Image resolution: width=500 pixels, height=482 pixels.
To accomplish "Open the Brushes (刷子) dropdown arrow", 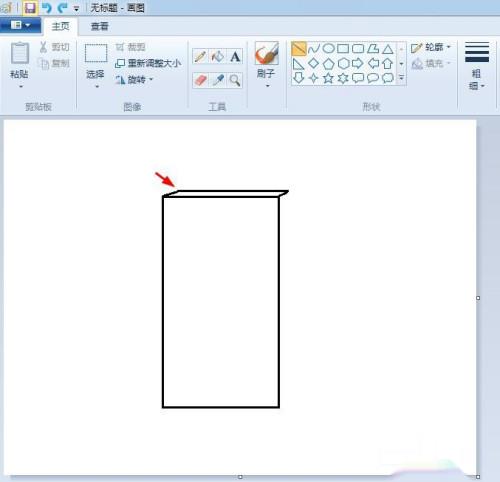I will pyautogui.click(x=267, y=86).
